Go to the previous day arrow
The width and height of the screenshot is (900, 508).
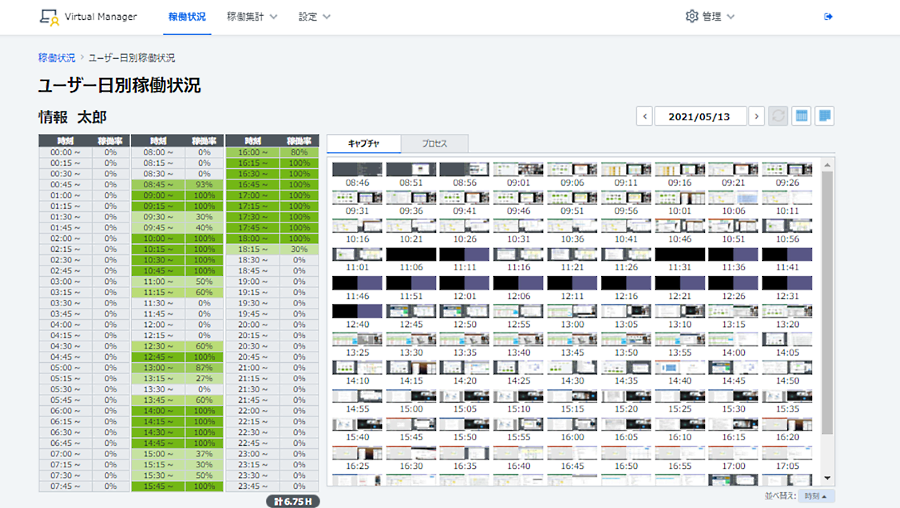tap(645, 116)
